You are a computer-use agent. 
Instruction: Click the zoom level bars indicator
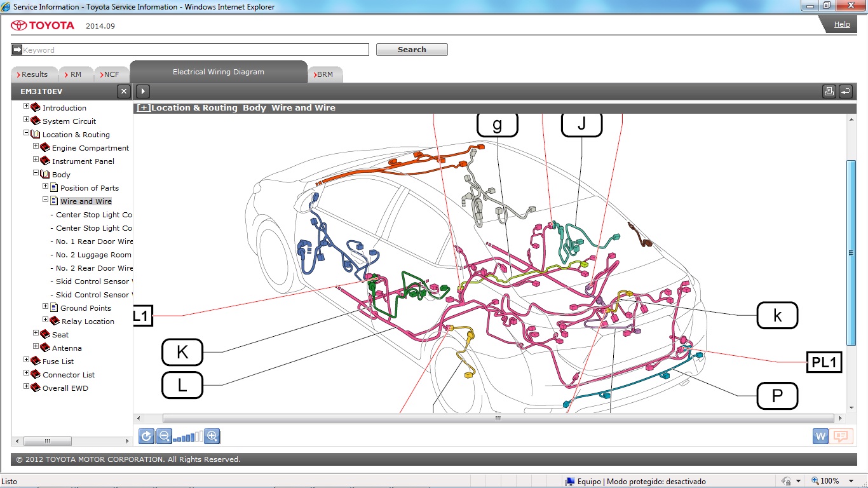pos(188,437)
